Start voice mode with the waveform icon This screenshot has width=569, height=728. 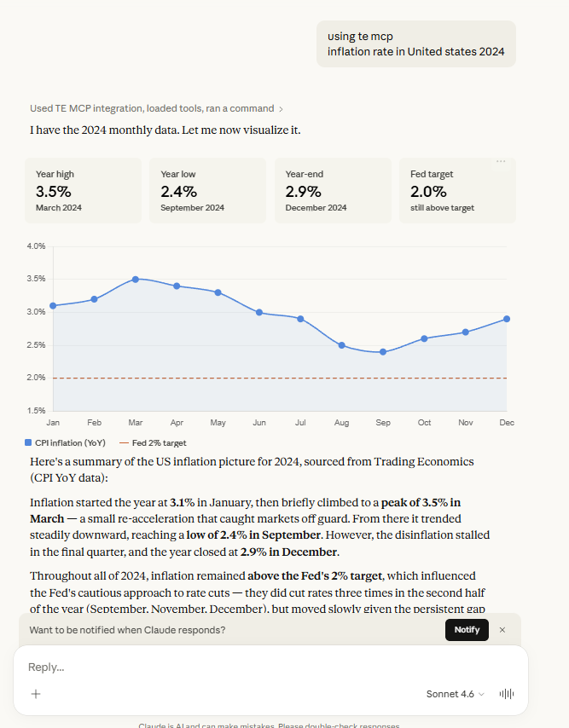click(505, 694)
